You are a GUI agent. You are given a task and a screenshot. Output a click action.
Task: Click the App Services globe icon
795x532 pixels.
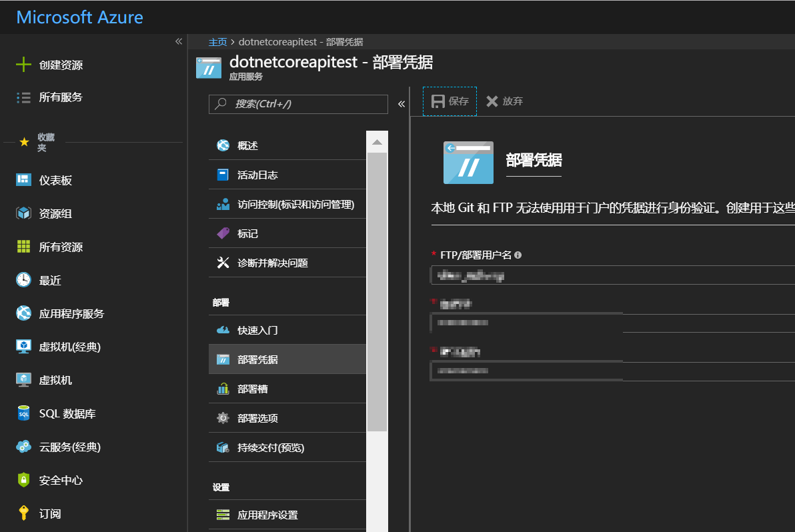tap(23, 313)
